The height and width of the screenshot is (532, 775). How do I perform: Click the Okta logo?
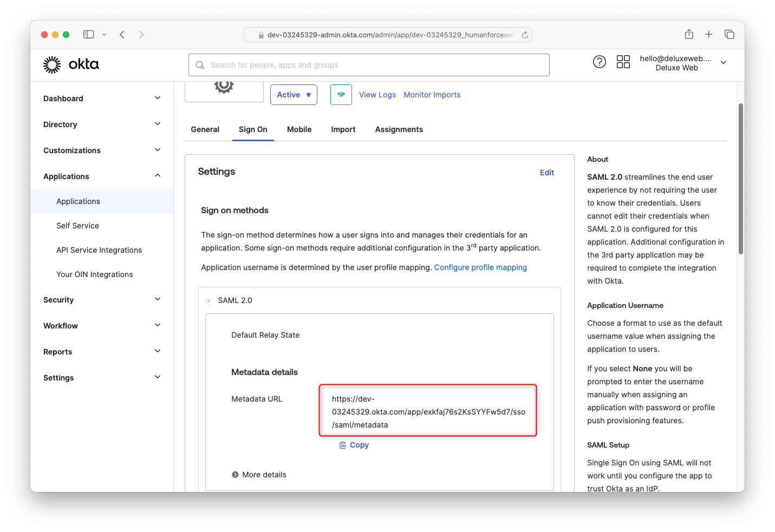71,64
